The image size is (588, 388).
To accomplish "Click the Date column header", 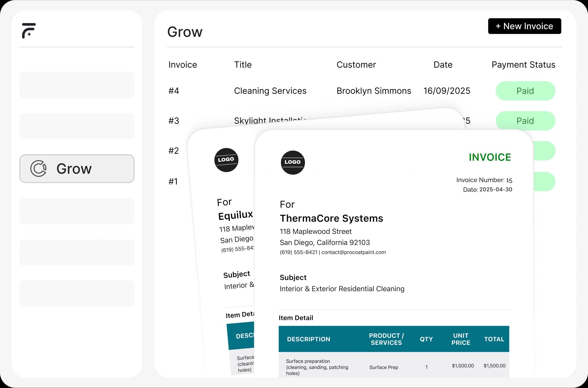I will point(443,65).
